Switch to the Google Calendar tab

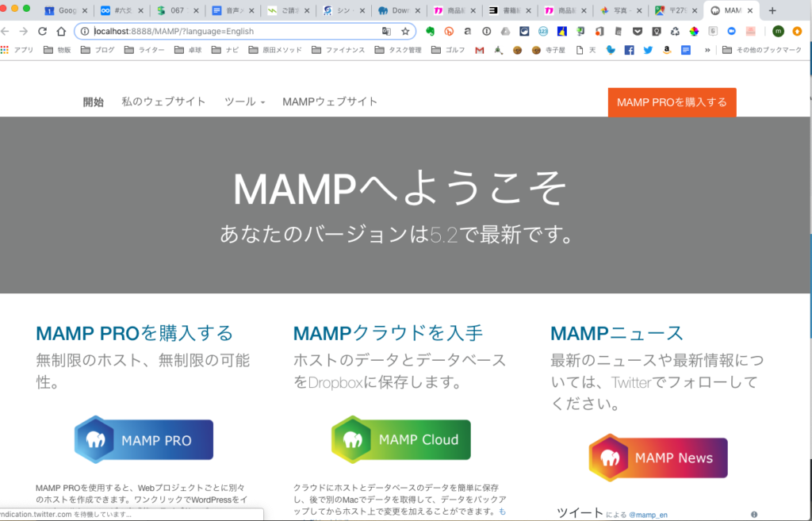pyautogui.click(x=67, y=10)
